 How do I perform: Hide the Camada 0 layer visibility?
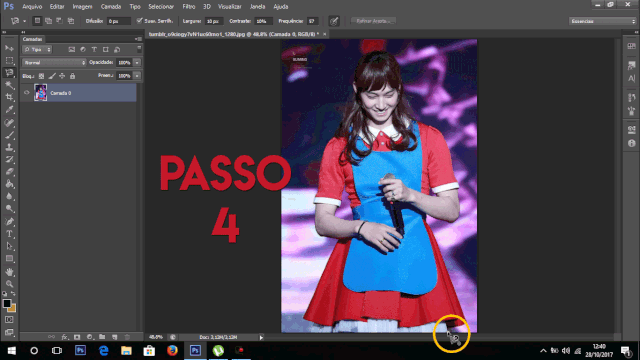coord(27,93)
